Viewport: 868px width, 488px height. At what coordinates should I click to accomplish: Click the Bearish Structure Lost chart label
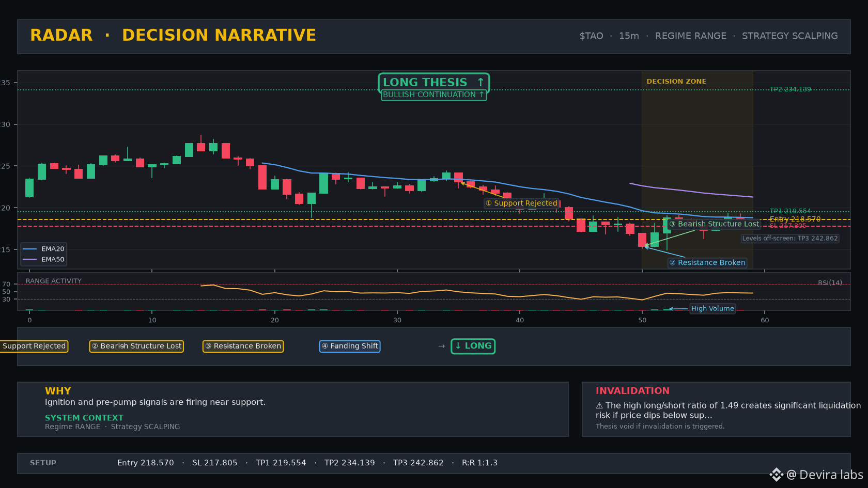pyautogui.click(x=714, y=224)
